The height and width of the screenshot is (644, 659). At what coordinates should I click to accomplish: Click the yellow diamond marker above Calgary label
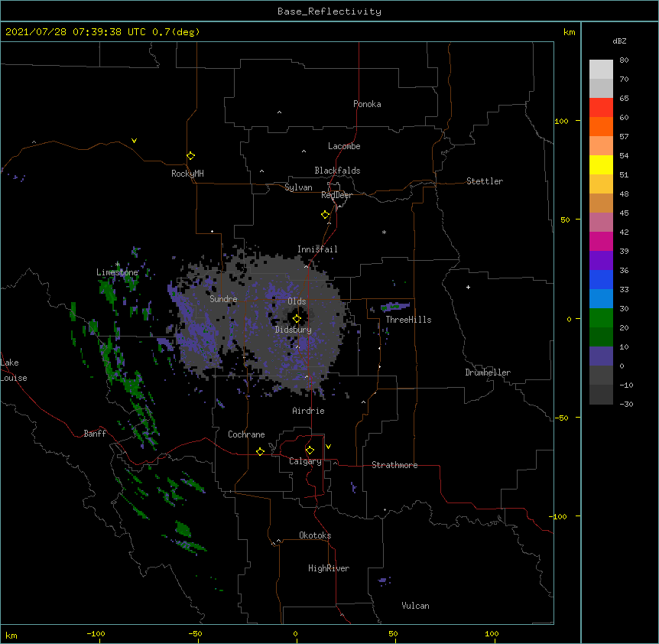(x=310, y=450)
